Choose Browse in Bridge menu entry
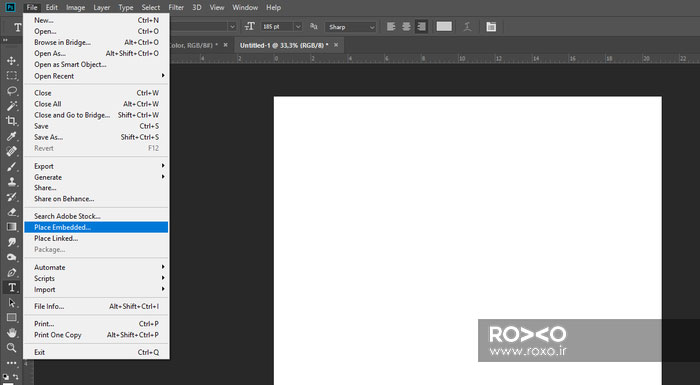Viewport: 700px width, 385px height. 96,42
